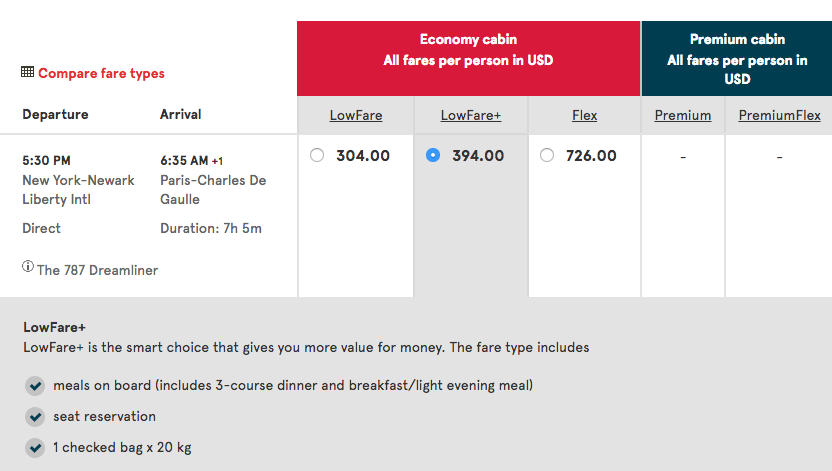
Task: Click the 394.00 price label
Action: pos(478,156)
